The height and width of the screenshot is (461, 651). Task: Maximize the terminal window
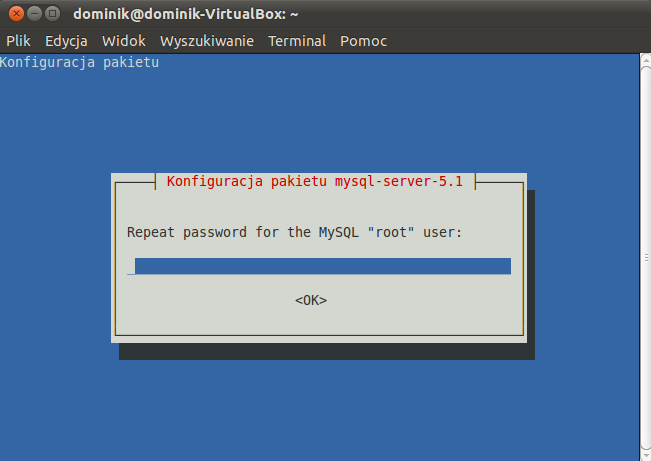(51, 14)
